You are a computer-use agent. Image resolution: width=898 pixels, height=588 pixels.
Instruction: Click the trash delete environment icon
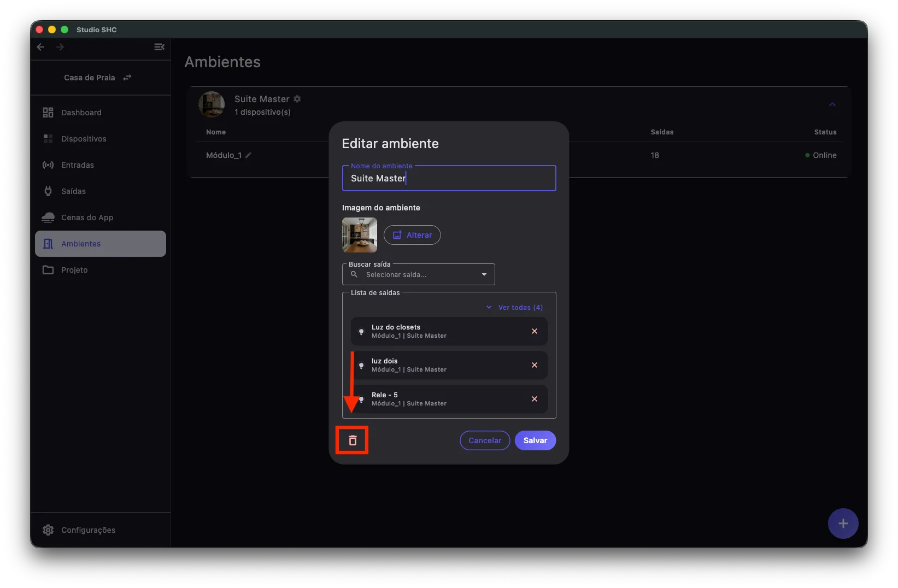point(353,440)
